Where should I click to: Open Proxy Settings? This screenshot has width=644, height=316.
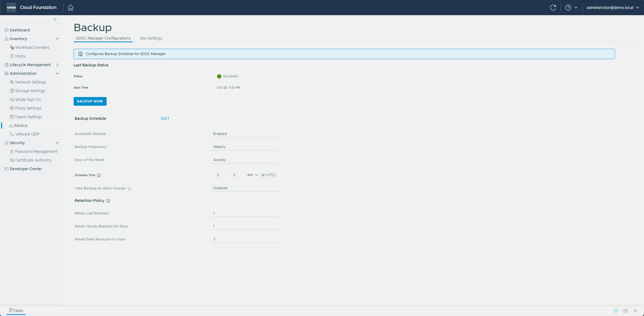[x=28, y=108]
